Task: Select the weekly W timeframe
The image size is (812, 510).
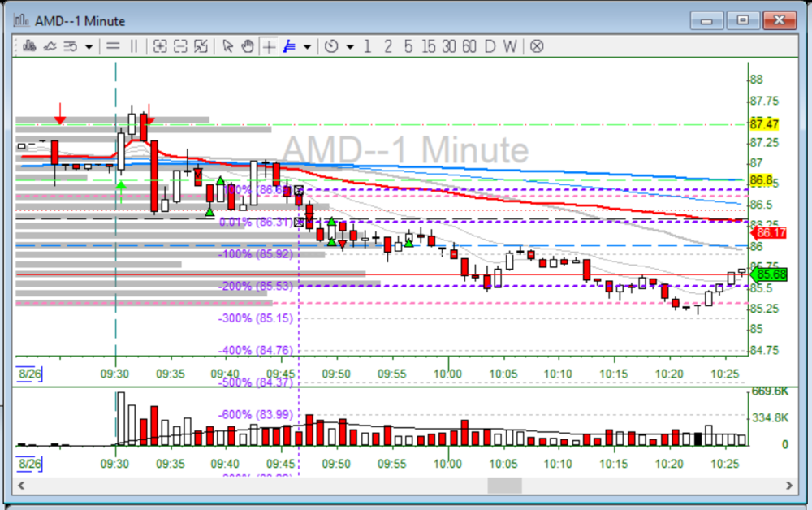Action: 509,46
